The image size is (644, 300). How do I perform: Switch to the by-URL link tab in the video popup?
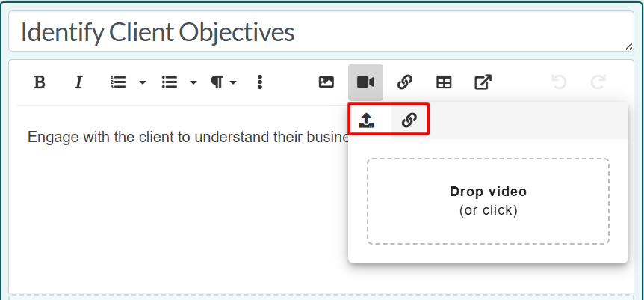pos(409,120)
